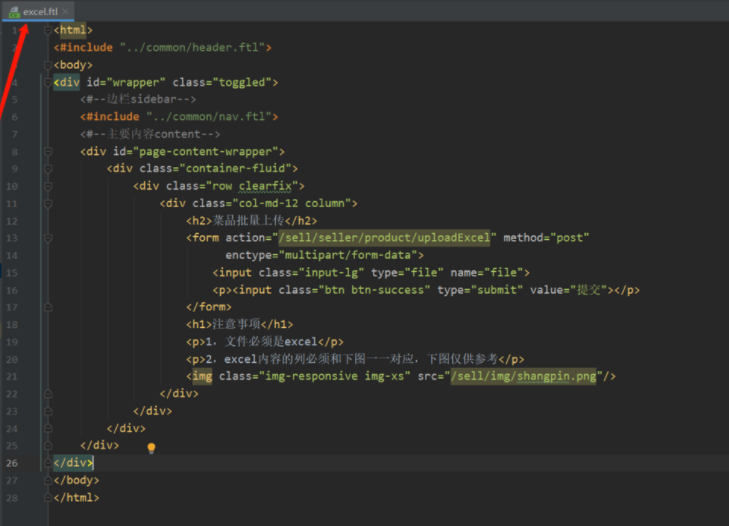
Task: Collapse the html tag fold on line 1
Action: point(47,30)
